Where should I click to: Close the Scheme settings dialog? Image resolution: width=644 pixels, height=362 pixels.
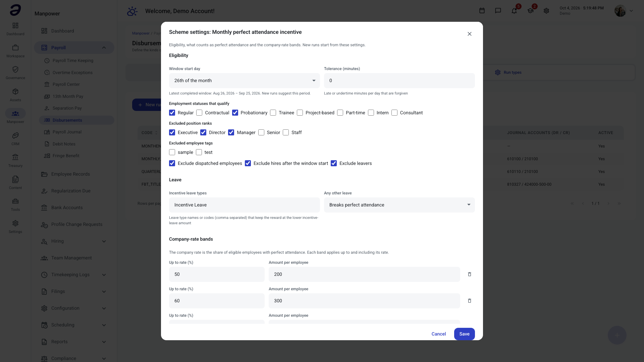[x=470, y=34]
